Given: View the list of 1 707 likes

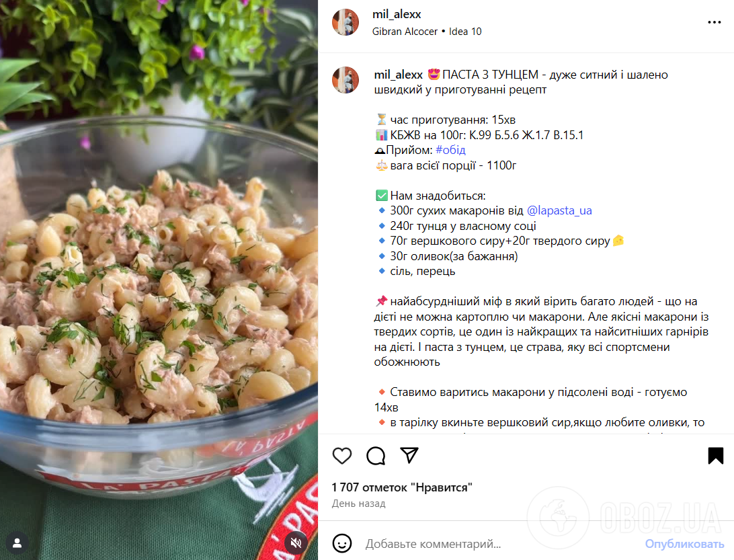Looking at the screenshot, I should click(x=402, y=487).
